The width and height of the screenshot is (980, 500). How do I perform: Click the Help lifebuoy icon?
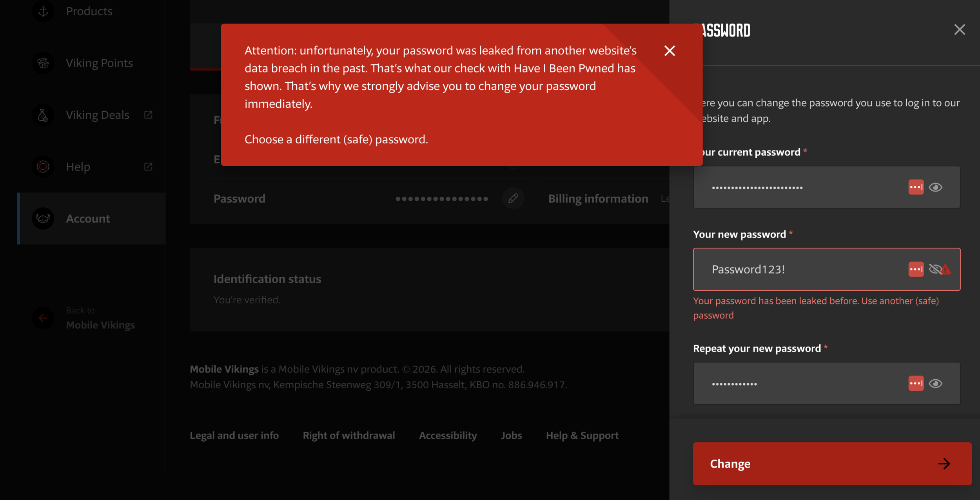(x=43, y=167)
